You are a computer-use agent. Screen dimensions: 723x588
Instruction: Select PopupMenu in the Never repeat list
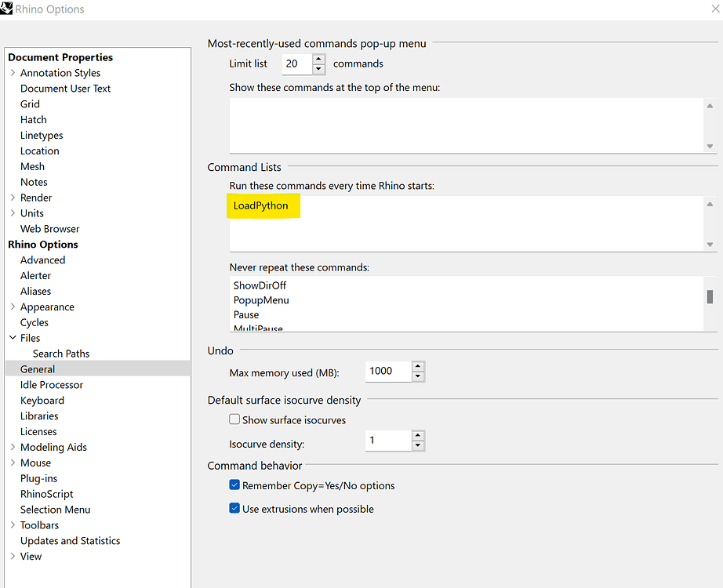click(261, 300)
